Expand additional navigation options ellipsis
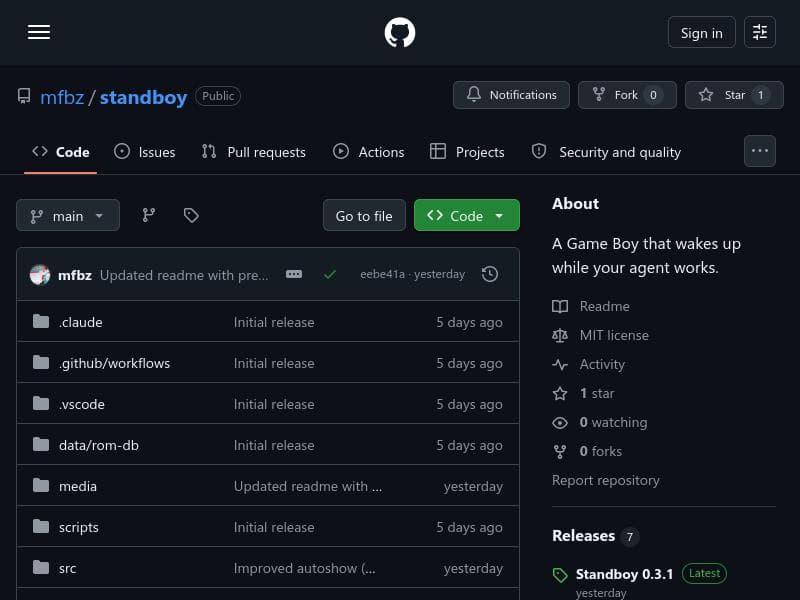The width and height of the screenshot is (800, 600). click(x=760, y=151)
